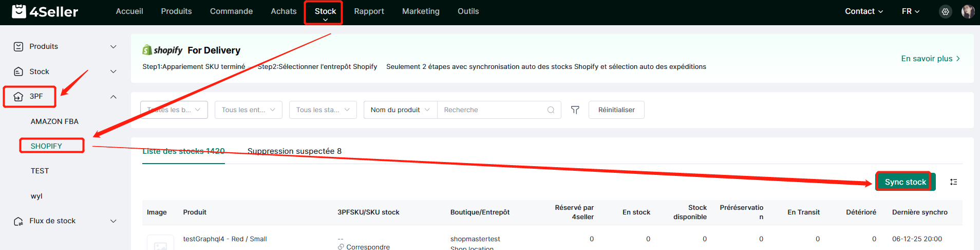Expand the Produits sidebar section
This screenshot has height=250, width=980.
(114, 46)
